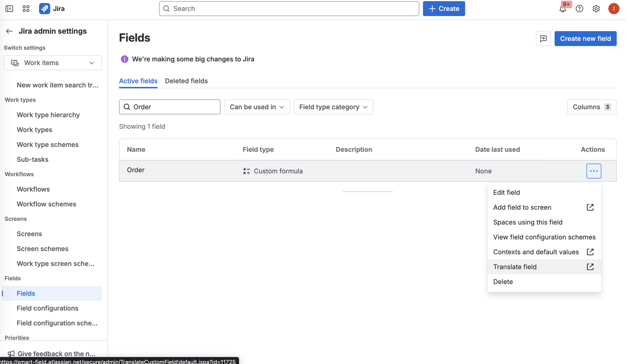Click the app switcher grid icon
Screen dimensions: 626x364
pyautogui.click(x=26, y=8)
